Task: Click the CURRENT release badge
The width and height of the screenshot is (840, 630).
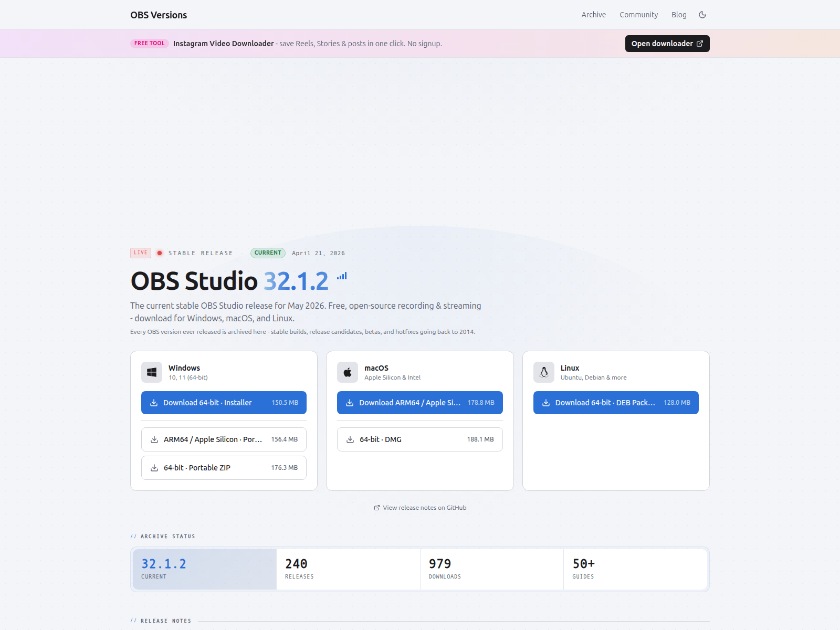Action: click(268, 253)
